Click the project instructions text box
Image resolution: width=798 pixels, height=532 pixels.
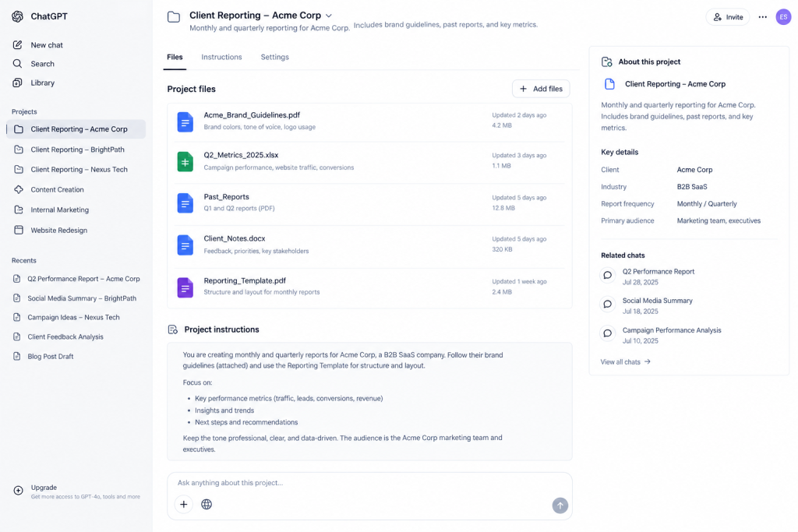pos(369,401)
